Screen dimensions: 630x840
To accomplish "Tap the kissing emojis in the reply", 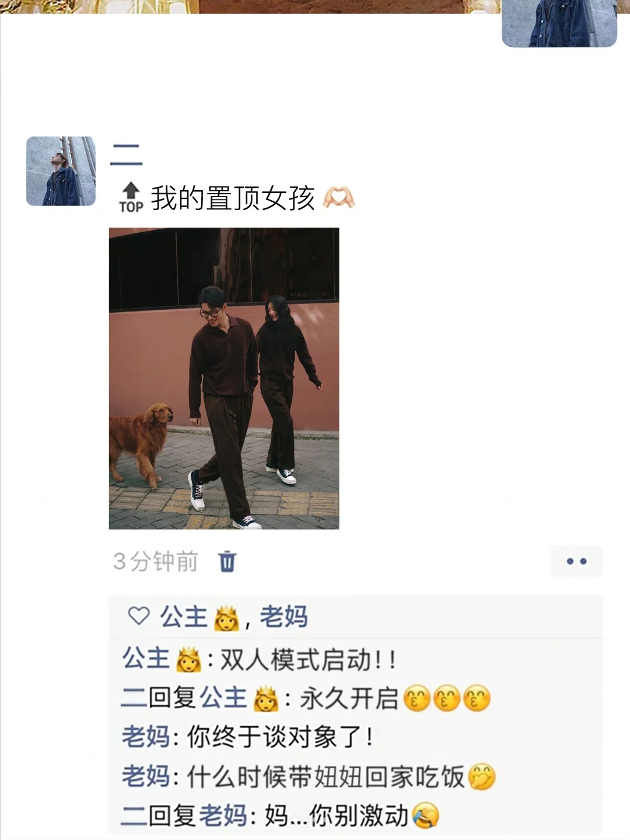I will [x=447, y=698].
